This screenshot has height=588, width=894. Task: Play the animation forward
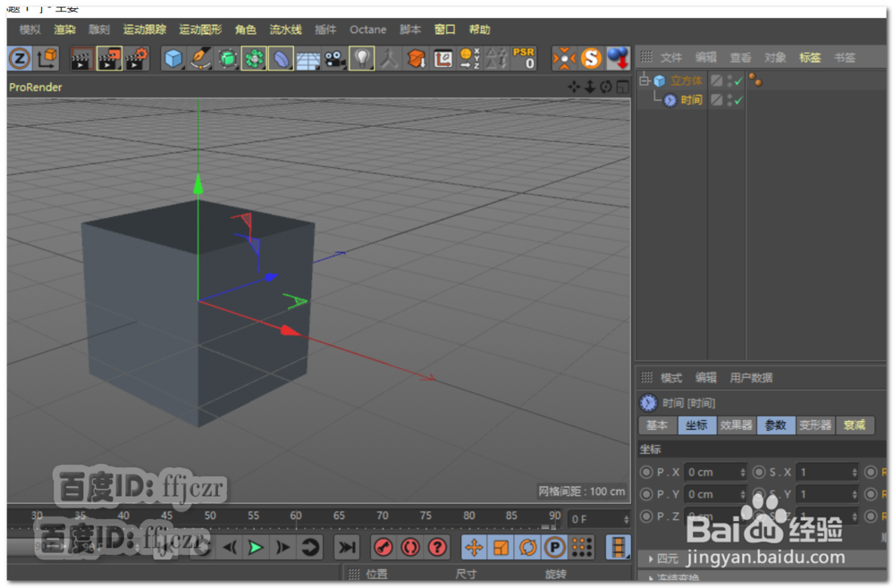pos(256,548)
